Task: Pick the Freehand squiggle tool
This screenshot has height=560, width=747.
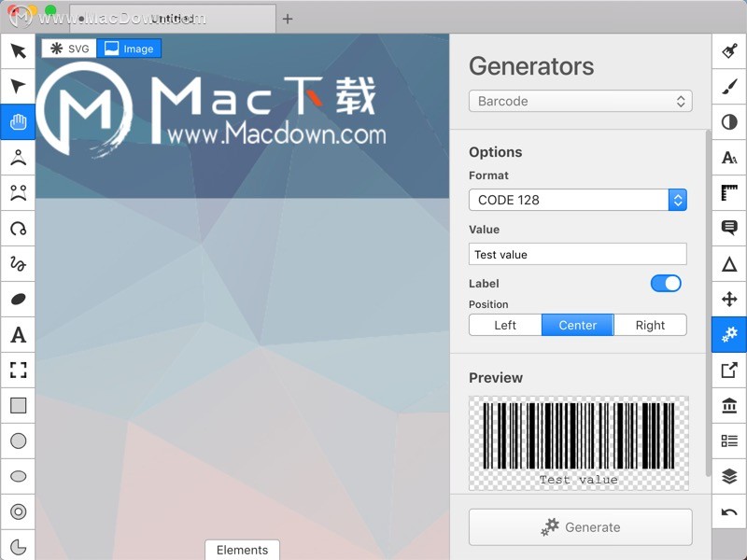Action: pyautogui.click(x=18, y=264)
